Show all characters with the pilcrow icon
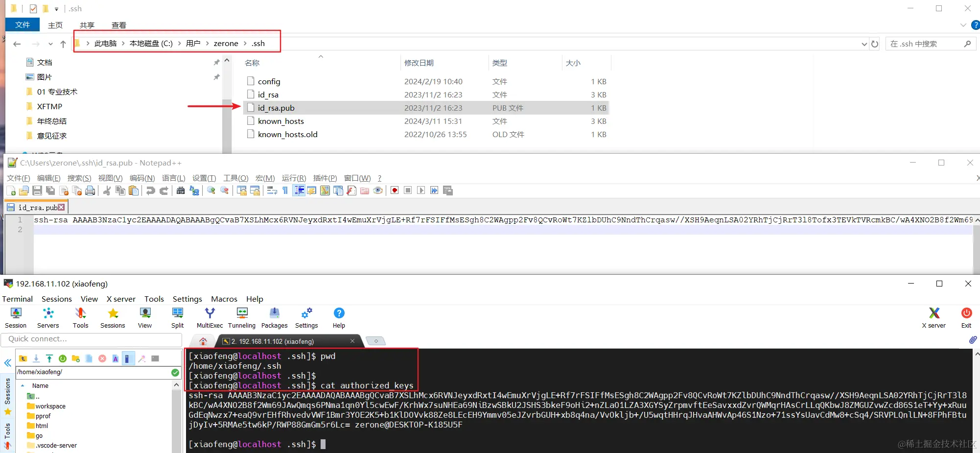Image resolution: width=980 pixels, height=453 pixels. 285,191
